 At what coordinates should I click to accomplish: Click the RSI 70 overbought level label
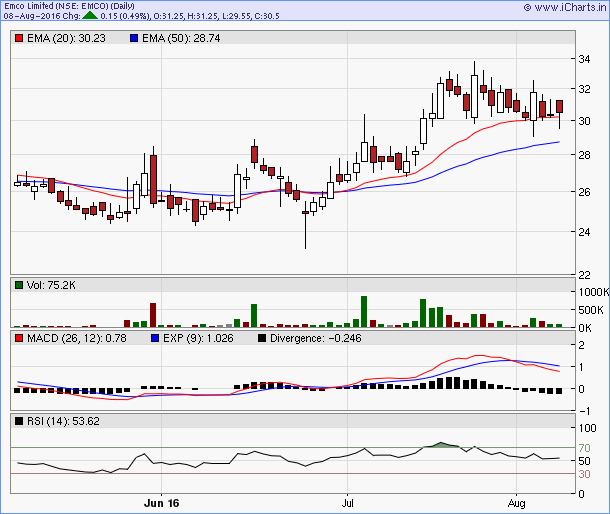click(x=584, y=448)
